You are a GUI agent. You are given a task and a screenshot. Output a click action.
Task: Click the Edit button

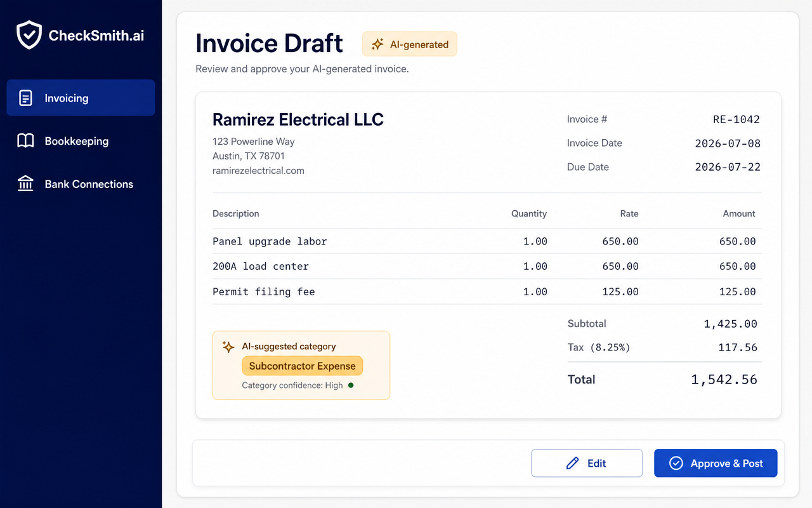tap(587, 464)
